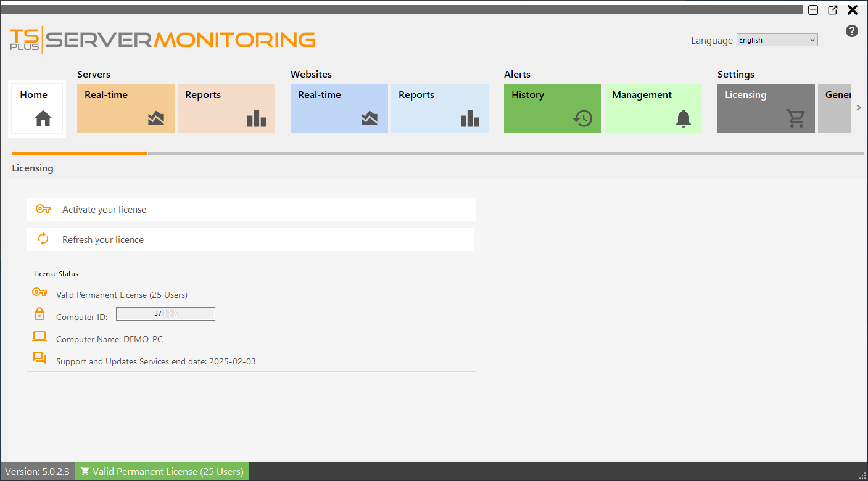The width and height of the screenshot is (868, 481).
Task: Open the Language dropdown to change from English
Action: 777,39
